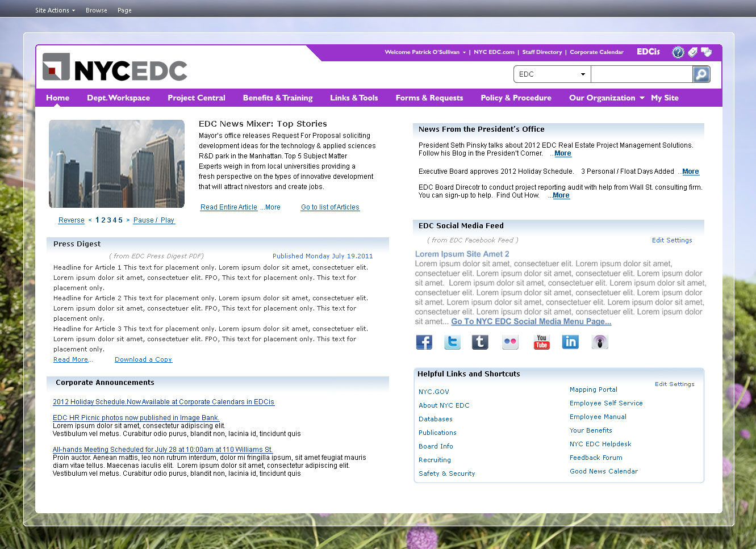Open Forms & Requests menu item

coord(429,98)
